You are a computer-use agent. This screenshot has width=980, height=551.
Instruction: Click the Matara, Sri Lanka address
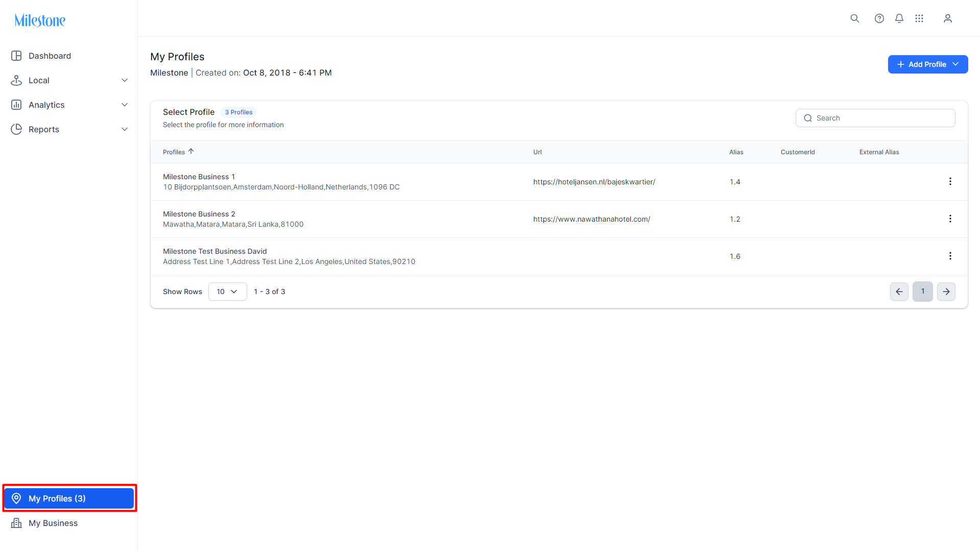233,224
